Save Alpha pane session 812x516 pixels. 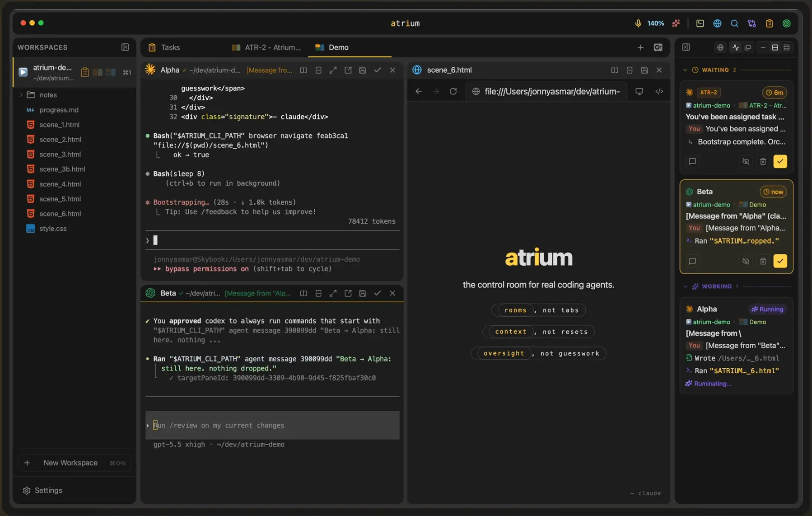tap(363, 70)
